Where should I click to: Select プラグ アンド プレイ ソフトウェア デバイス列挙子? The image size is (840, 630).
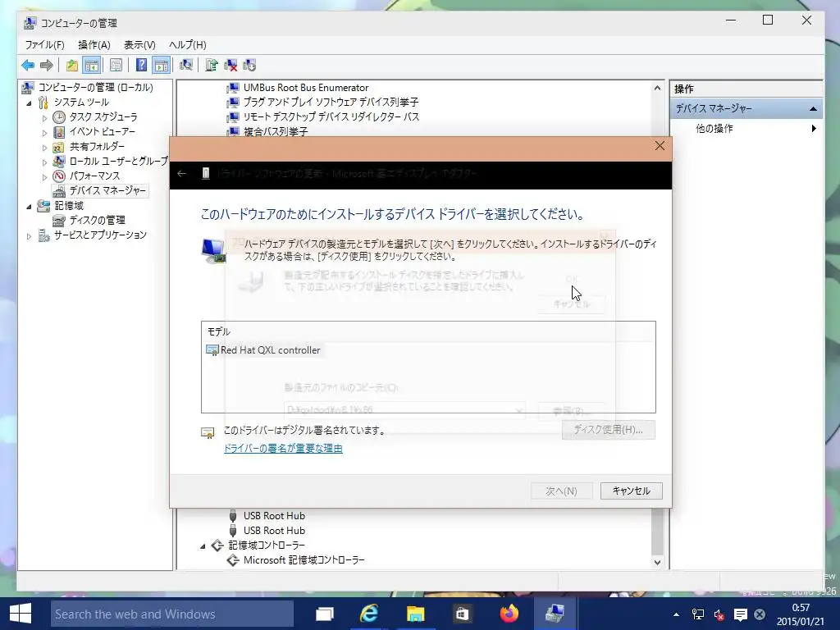pos(331,102)
